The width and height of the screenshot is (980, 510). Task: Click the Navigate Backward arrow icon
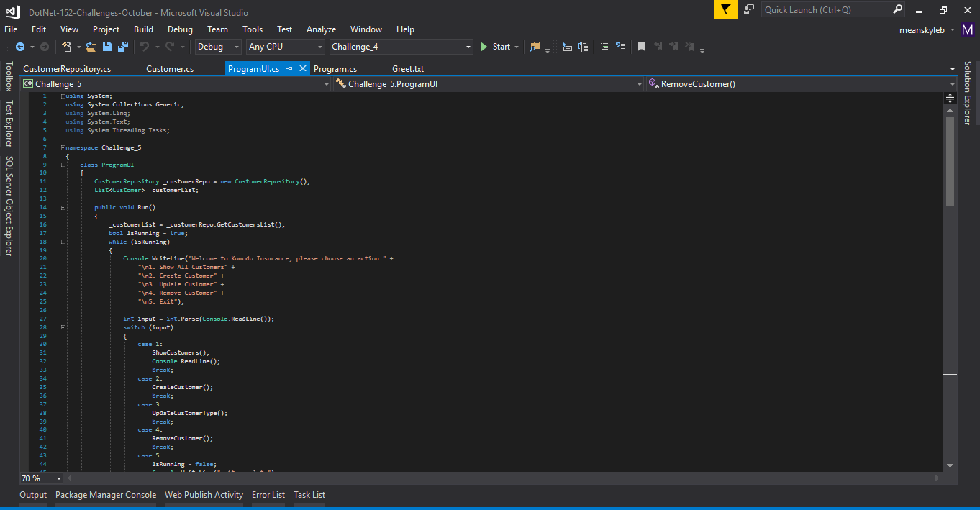pos(19,47)
